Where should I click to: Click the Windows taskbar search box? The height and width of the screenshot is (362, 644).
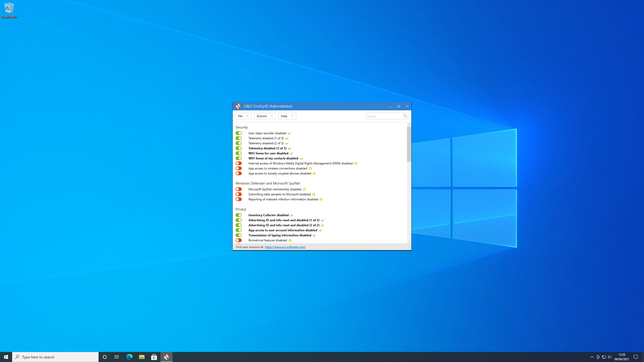[55, 357]
